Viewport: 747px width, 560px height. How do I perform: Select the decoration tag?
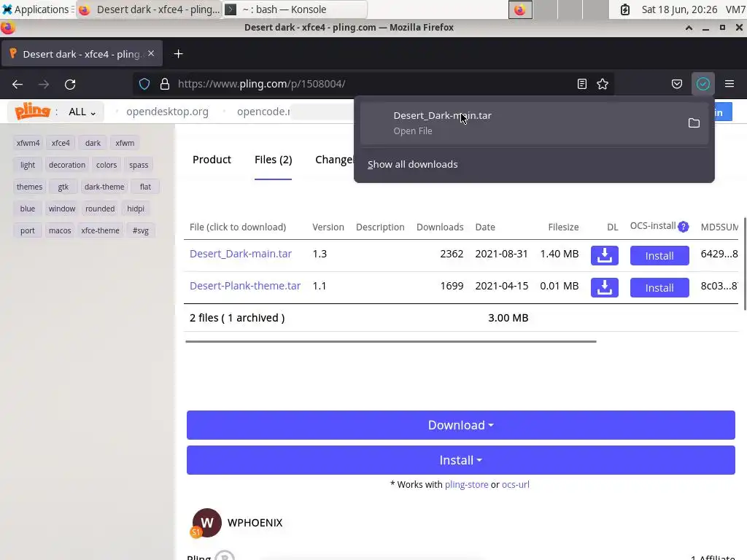pos(66,165)
